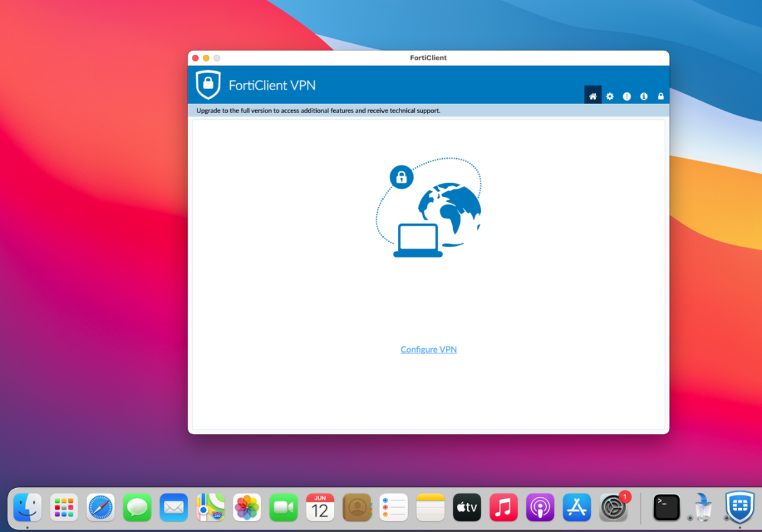Open Photos from the Dock
The image size is (762, 532).
(x=247, y=507)
